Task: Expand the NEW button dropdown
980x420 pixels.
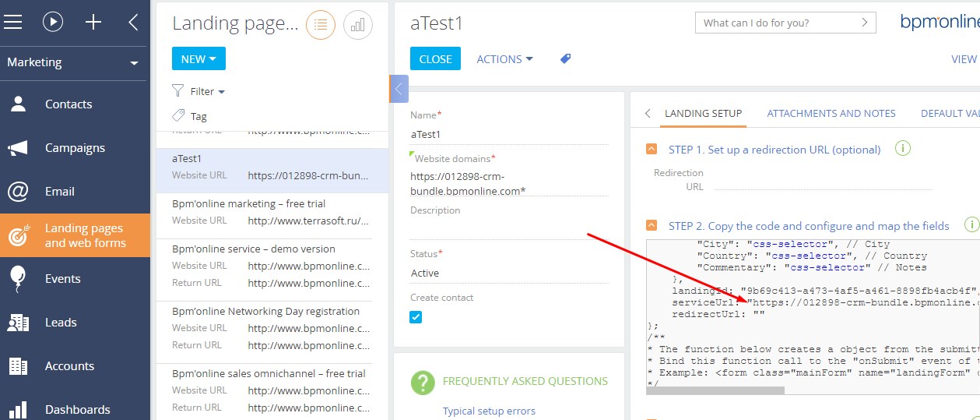Action: pos(198,59)
